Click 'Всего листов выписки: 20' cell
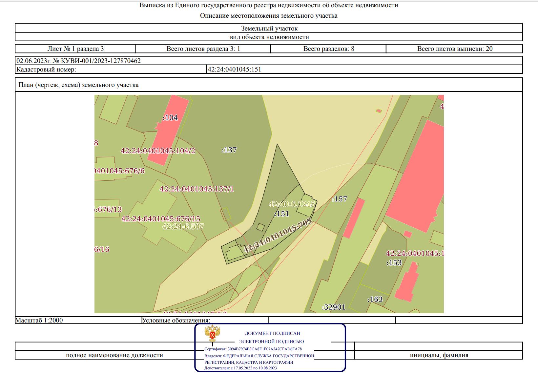 455,49
